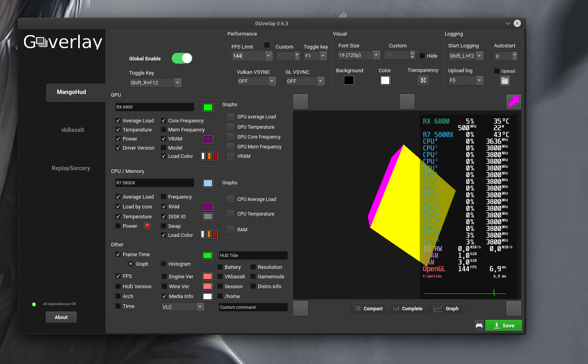Click the Save button
This screenshot has height=364, width=588.
pyautogui.click(x=503, y=325)
